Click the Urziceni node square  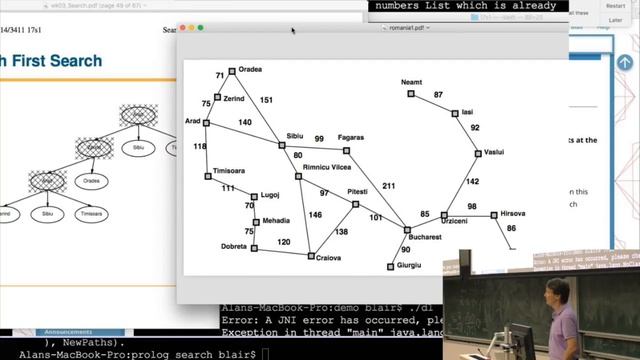point(444,215)
